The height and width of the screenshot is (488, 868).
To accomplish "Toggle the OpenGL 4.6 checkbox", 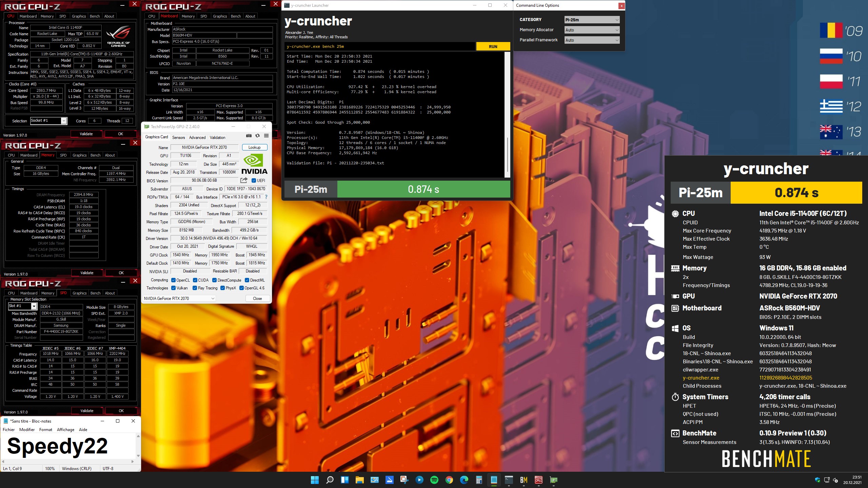I will 241,288.
